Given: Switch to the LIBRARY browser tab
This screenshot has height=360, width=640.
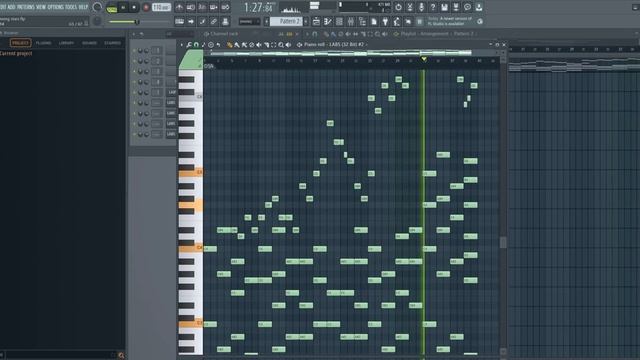Looking at the screenshot, I should (66, 43).
